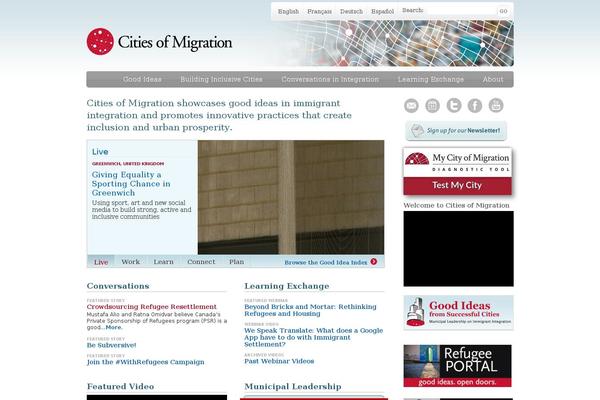The height and width of the screenshot is (400, 600).
Task: Click Test My City button
Action: pos(457,185)
